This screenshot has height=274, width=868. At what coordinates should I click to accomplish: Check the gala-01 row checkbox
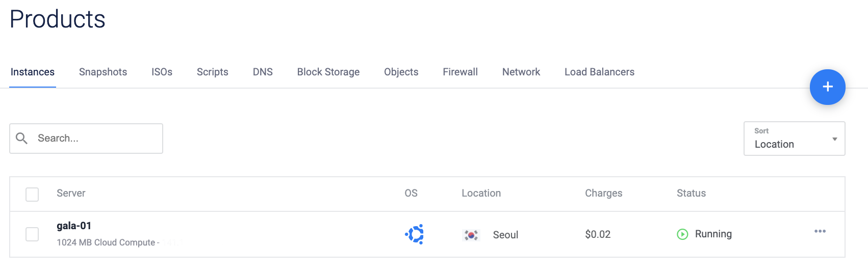pos(32,234)
